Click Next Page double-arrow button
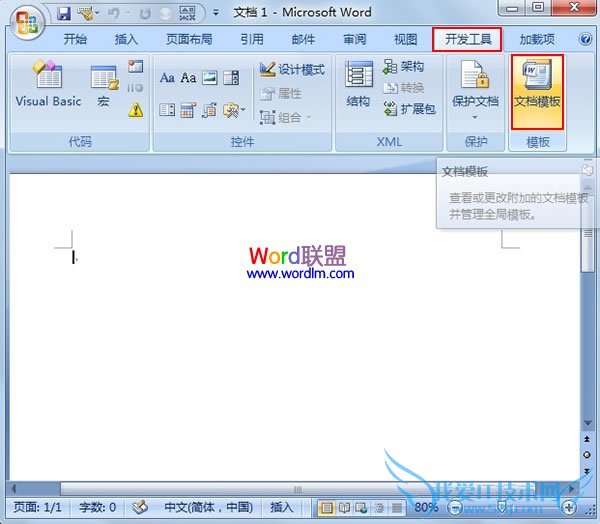The width and height of the screenshot is (600, 524). tap(587, 471)
